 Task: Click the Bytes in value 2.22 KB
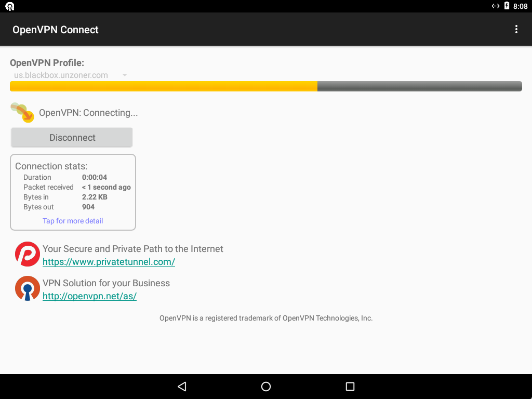coord(95,197)
